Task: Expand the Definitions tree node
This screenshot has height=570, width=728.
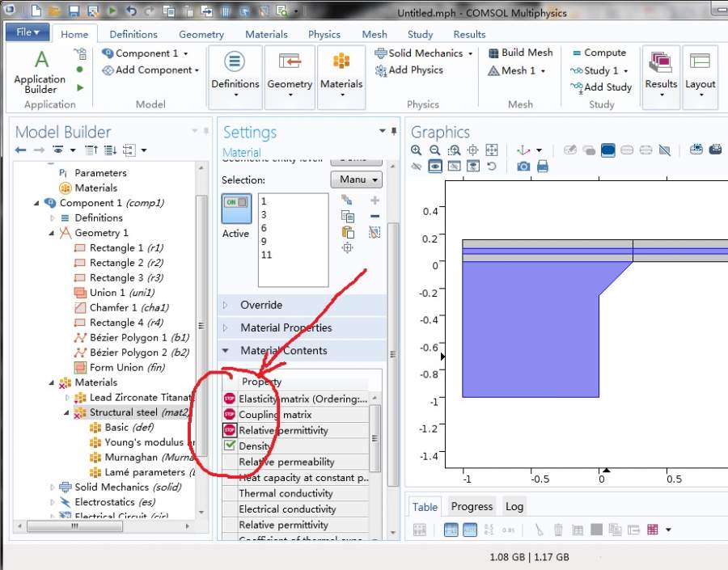Action: [x=52, y=218]
